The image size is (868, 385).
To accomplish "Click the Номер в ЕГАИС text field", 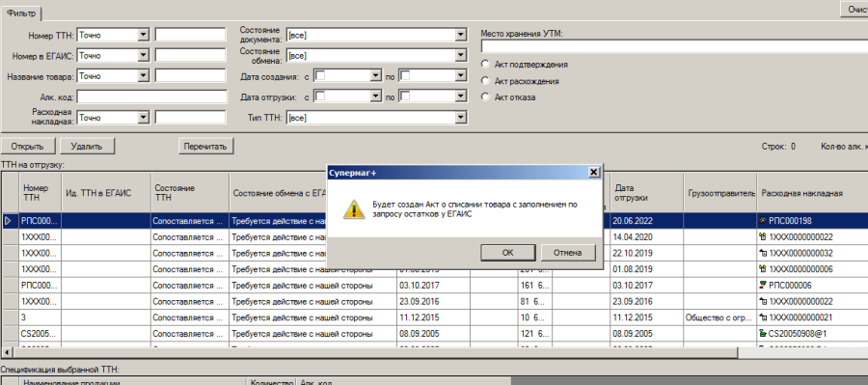I will pyautogui.click(x=190, y=55).
